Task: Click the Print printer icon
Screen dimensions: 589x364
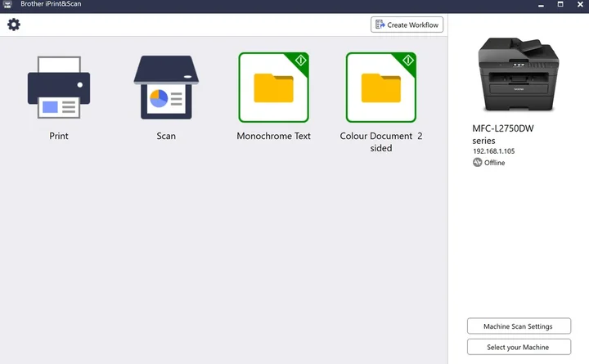Action: click(x=59, y=88)
